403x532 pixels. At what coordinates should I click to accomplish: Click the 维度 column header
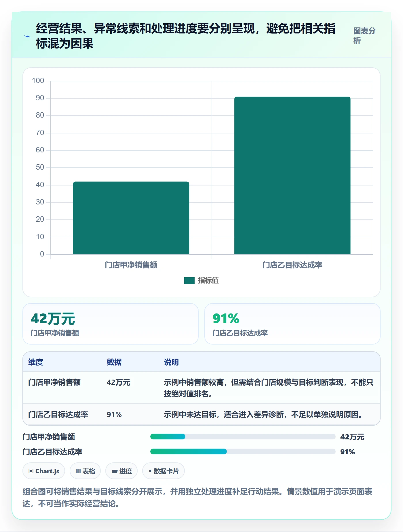tap(36, 362)
